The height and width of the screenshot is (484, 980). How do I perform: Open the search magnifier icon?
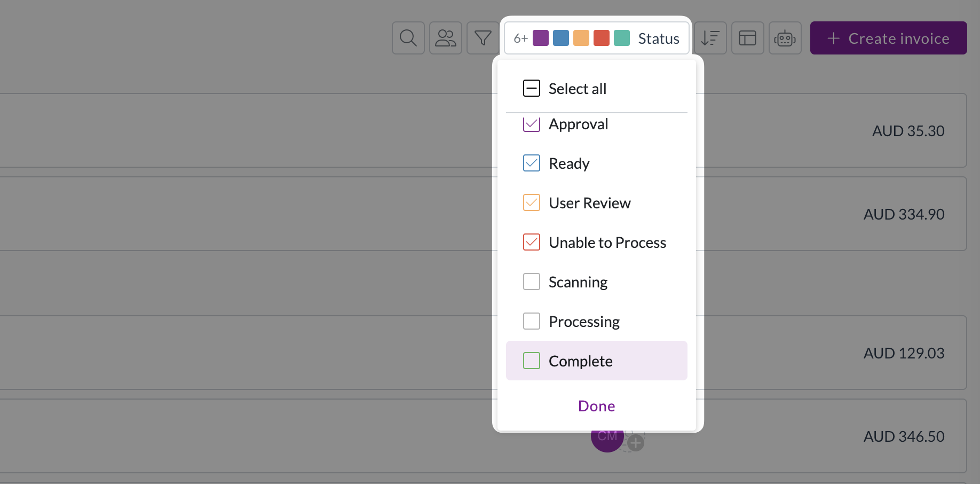[x=408, y=38]
